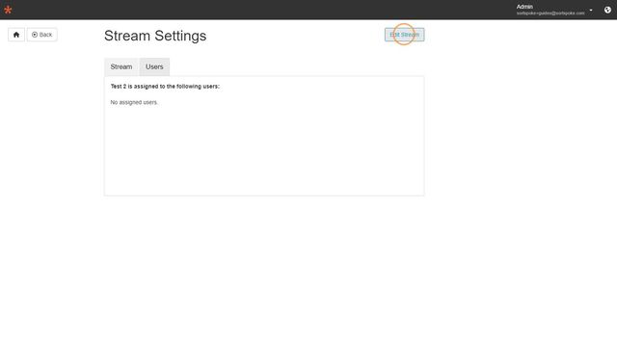
Task: Expand the Admin account dropdown arrow
Action: [x=591, y=11]
